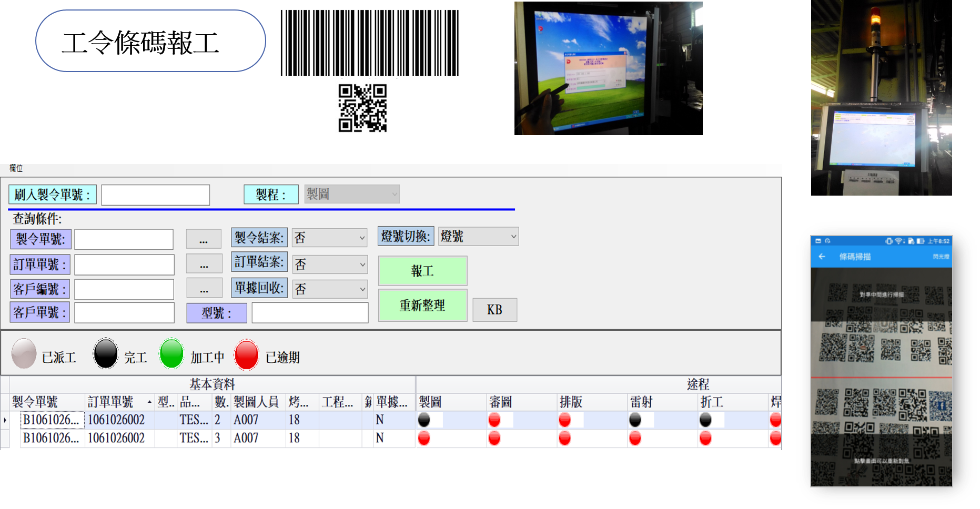Tap the vibrate mode icon in phone status bar

tap(889, 241)
